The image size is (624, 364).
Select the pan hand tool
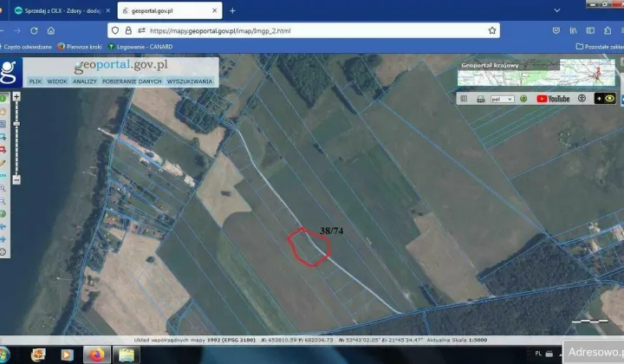(3, 112)
